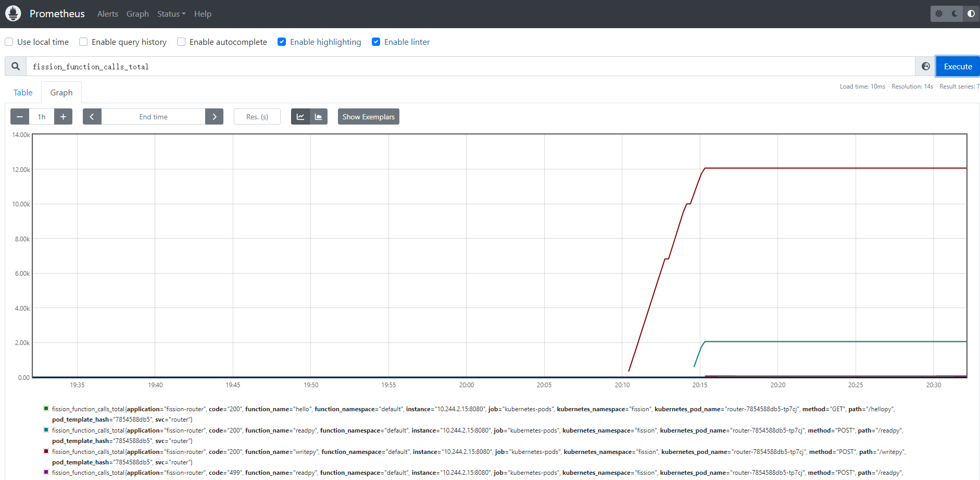Disable the Enable highlighting checkbox

(x=282, y=42)
